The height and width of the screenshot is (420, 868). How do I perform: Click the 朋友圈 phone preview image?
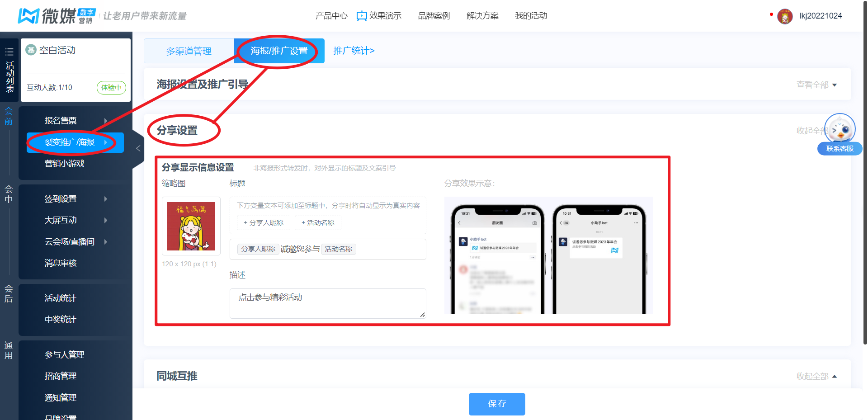(x=497, y=259)
